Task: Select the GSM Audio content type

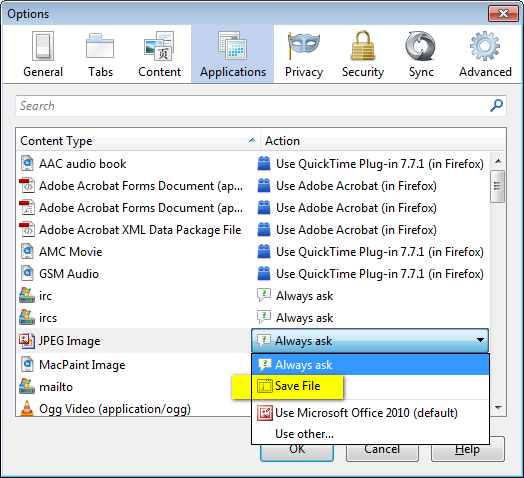Action: tap(253, 274)
